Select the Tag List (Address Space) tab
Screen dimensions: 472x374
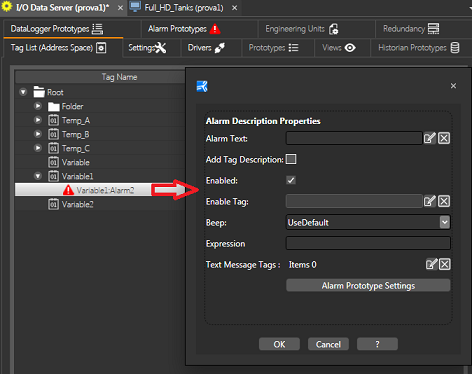[x=63, y=48]
